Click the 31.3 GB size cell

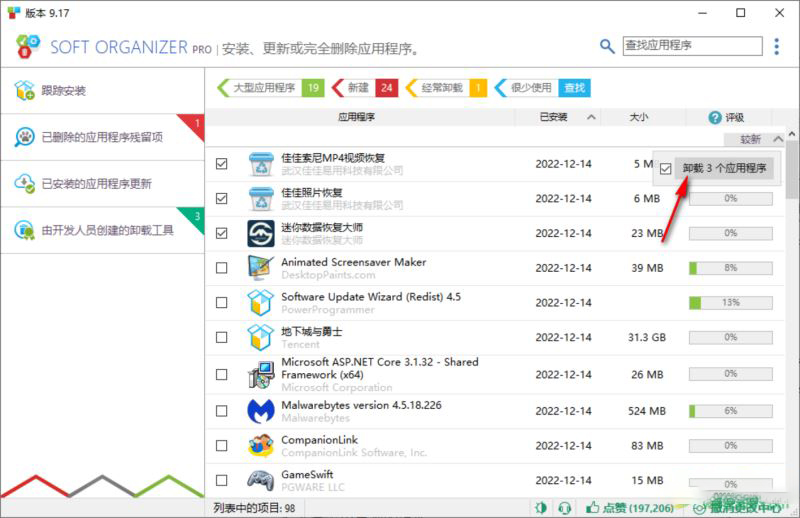click(x=646, y=337)
